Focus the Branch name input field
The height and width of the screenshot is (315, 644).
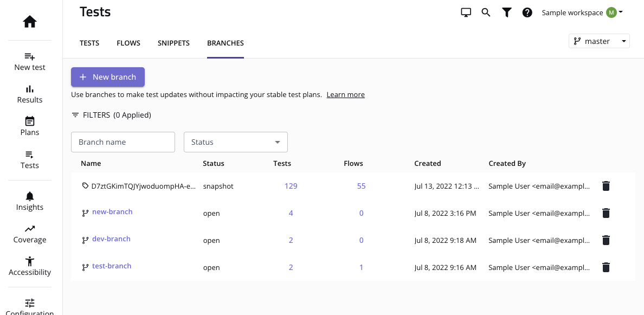[123, 142]
